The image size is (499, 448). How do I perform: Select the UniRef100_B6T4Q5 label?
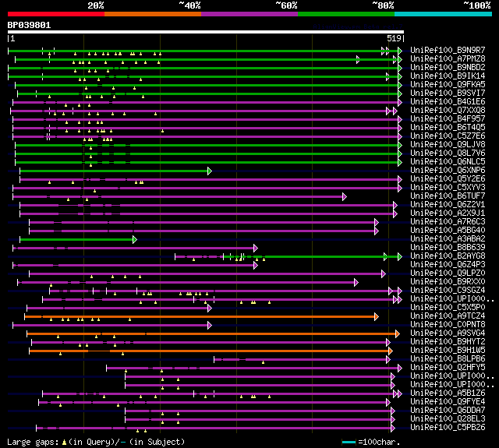448,128
